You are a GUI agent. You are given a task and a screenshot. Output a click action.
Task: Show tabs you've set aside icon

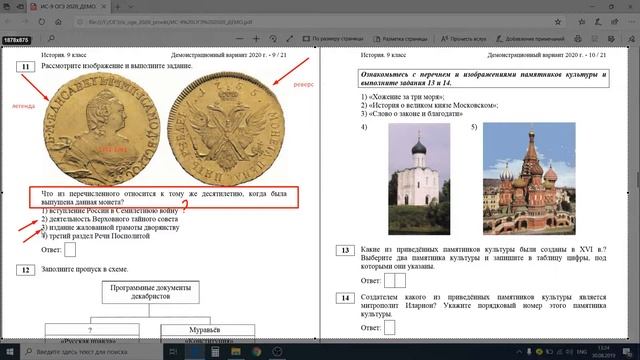click(x=7, y=7)
